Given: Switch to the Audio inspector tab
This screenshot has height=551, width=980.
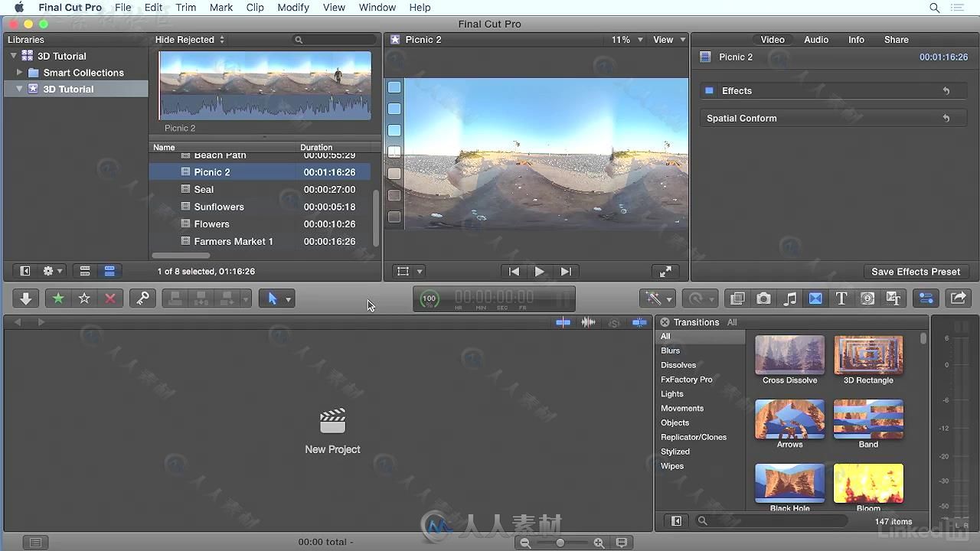Looking at the screenshot, I should point(816,40).
